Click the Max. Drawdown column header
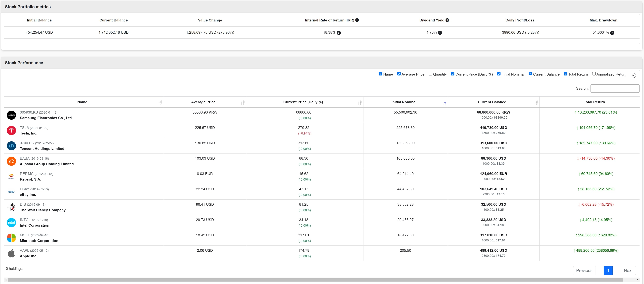 (603, 20)
